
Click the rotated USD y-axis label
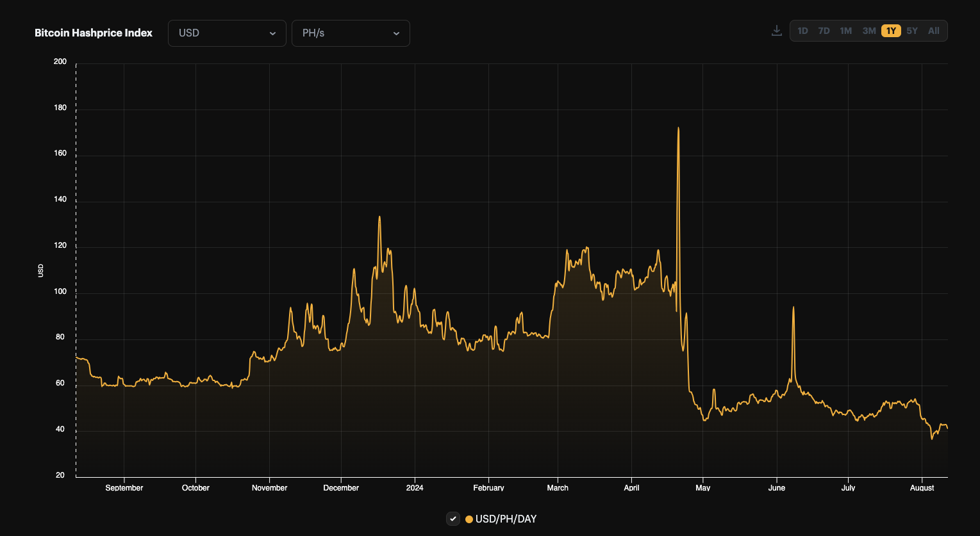41,270
